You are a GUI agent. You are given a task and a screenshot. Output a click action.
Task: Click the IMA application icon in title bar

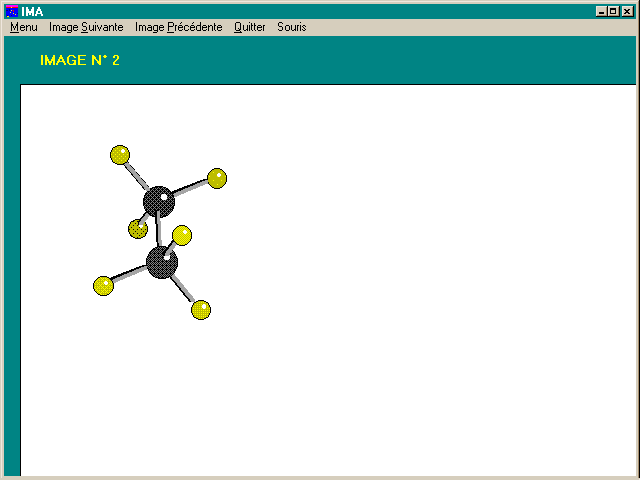(x=11, y=11)
